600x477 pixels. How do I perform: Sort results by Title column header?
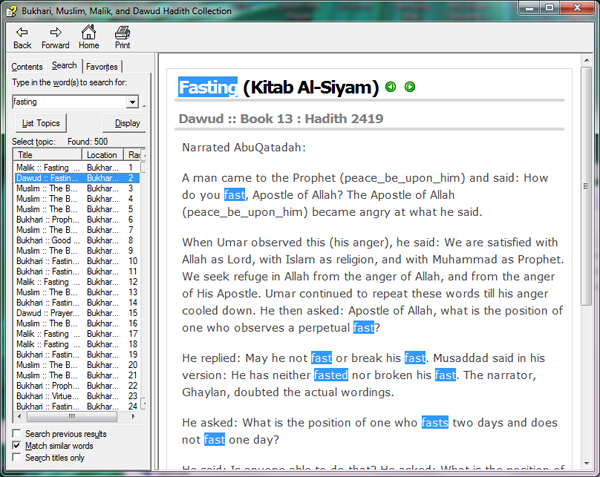pos(46,155)
